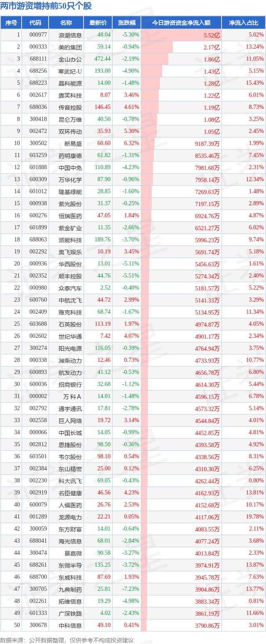The width and height of the screenshot is (266, 644).
Task: Click the 涨跌幅 column header
Action: [126, 23]
